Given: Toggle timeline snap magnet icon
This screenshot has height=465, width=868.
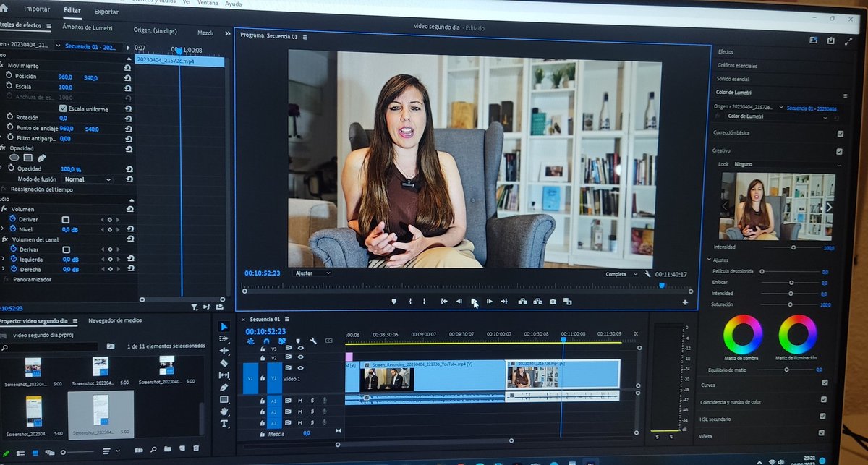Looking at the screenshot, I should click(x=266, y=341).
